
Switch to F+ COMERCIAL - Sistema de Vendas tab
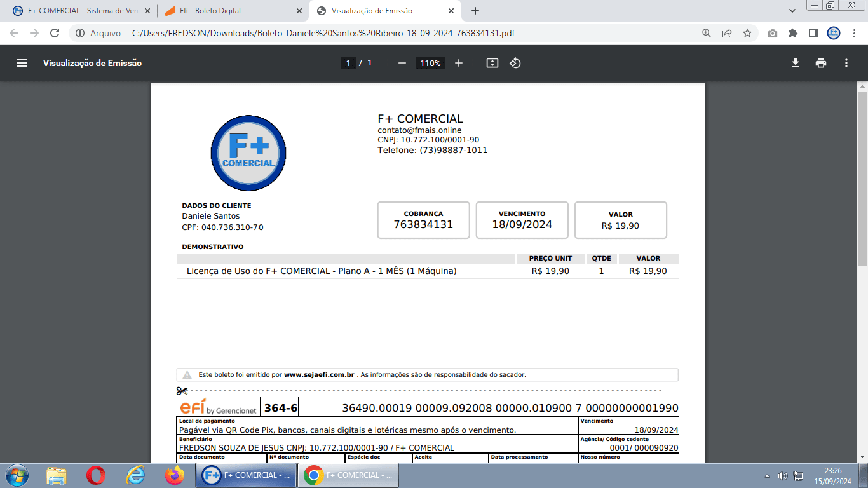[x=81, y=11]
